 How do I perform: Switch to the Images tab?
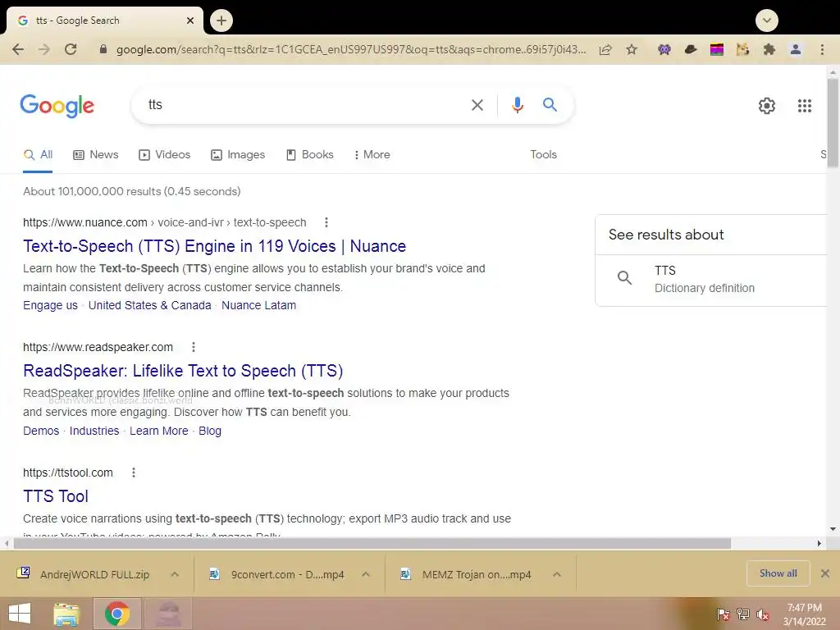(x=238, y=155)
